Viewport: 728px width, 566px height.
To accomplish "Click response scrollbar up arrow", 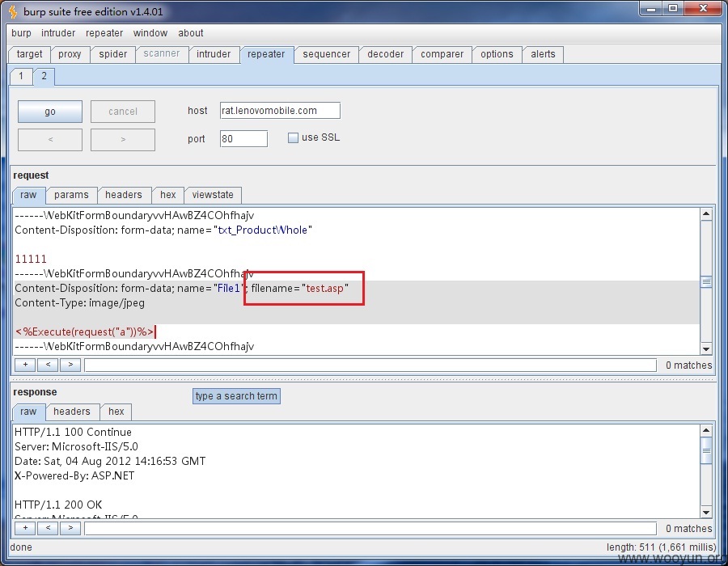I will tap(706, 430).
